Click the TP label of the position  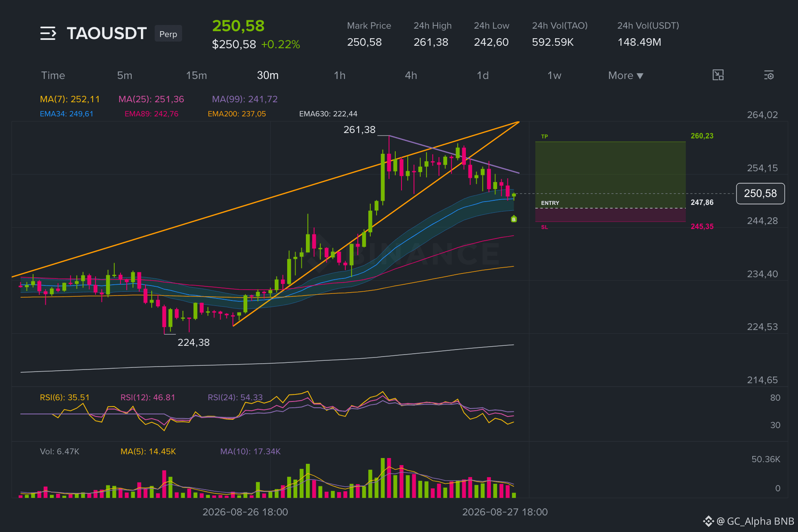click(x=544, y=137)
